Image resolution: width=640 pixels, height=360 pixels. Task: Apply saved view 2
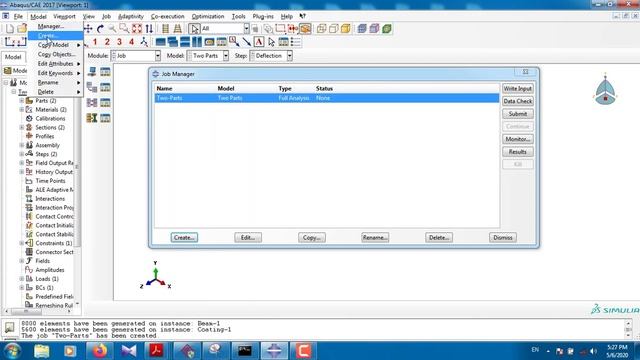pyautogui.click(x=107, y=42)
